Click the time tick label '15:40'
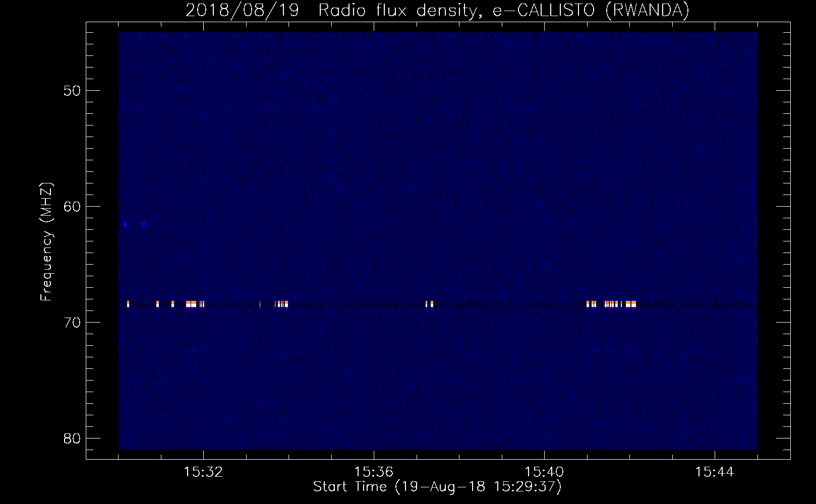This screenshot has height=504, width=816. pyautogui.click(x=544, y=472)
